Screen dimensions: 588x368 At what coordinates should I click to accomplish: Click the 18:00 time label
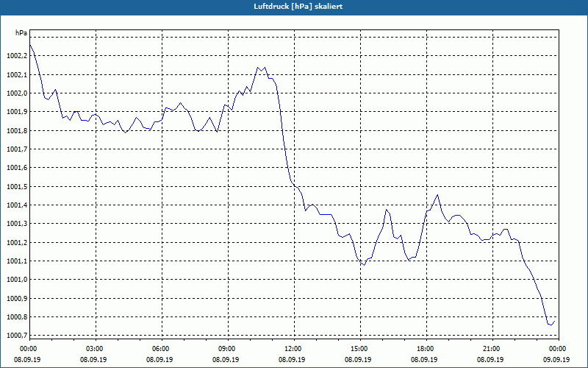426,349
